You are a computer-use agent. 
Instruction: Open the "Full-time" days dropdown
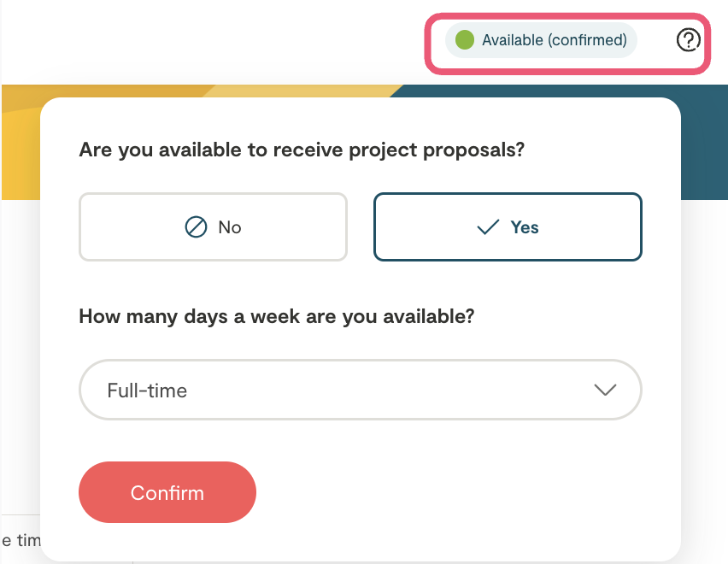point(360,390)
